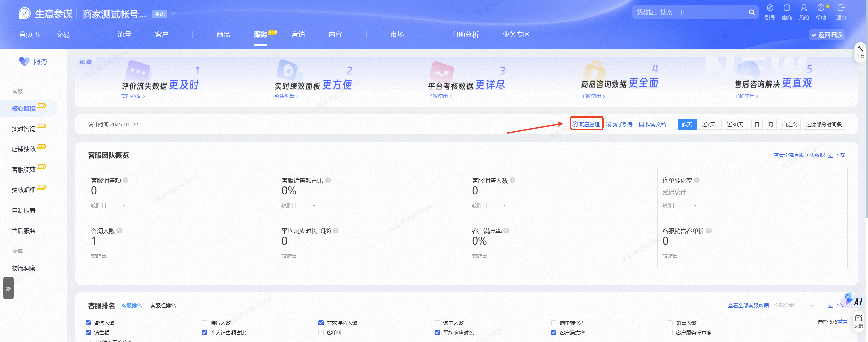The height and width of the screenshot is (342, 868).
Task: Click the 退出 logout icon
Action: pyautogui.click(x=841, y=8)
